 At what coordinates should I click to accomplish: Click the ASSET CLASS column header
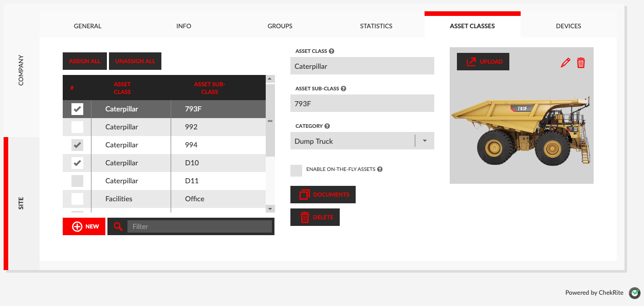click(122, 88)
